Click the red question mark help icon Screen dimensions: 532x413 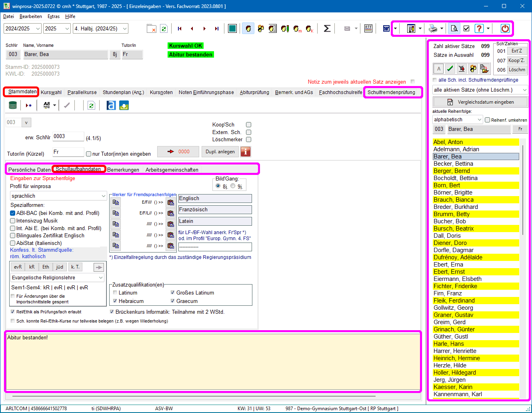tap(479, 28)
